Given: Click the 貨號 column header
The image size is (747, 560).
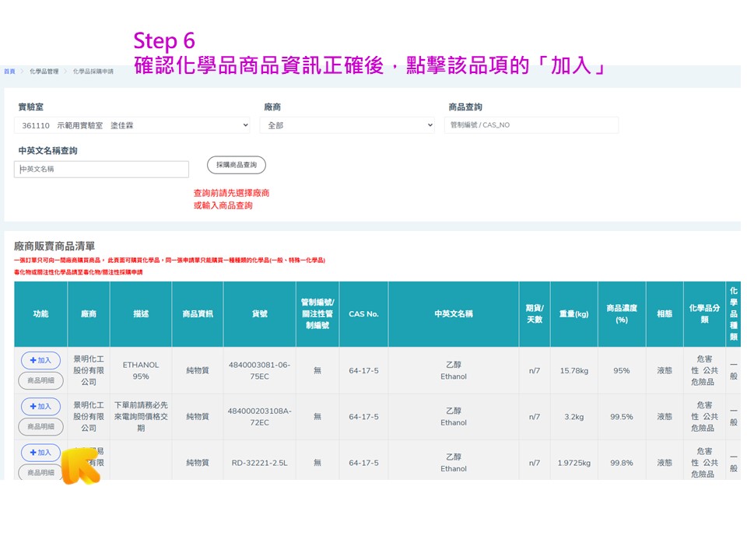Looking at the screenshot, I should pyautogui.click(x=260, y=313).
